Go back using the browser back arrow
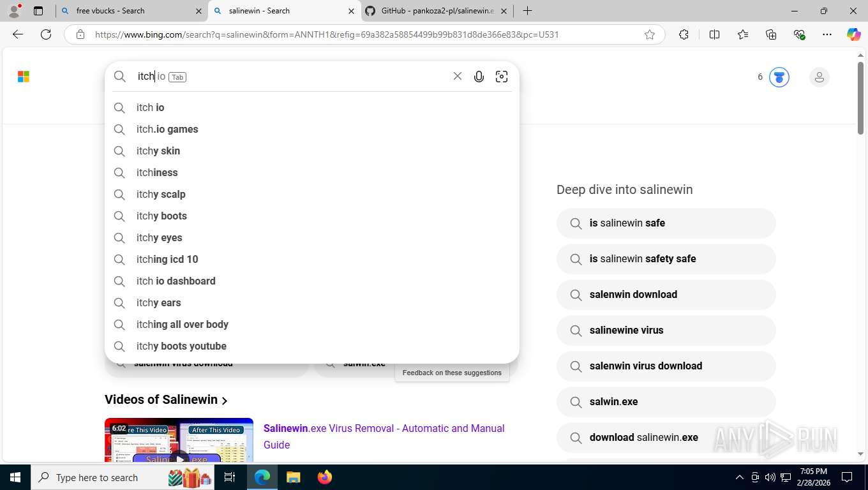The height and width of the screenshot is (490, 868). (18, 34)
